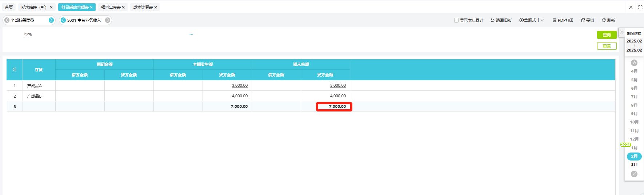The height and width of the screenshot is (195, 644).
Task: Select 10月 in the period list
Action: [634, 122]
